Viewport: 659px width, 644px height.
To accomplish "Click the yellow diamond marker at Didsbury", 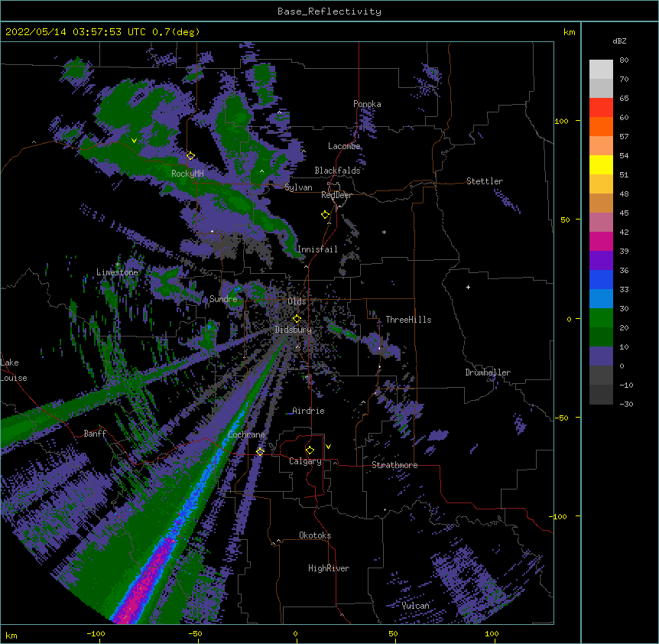I will 297,319.
